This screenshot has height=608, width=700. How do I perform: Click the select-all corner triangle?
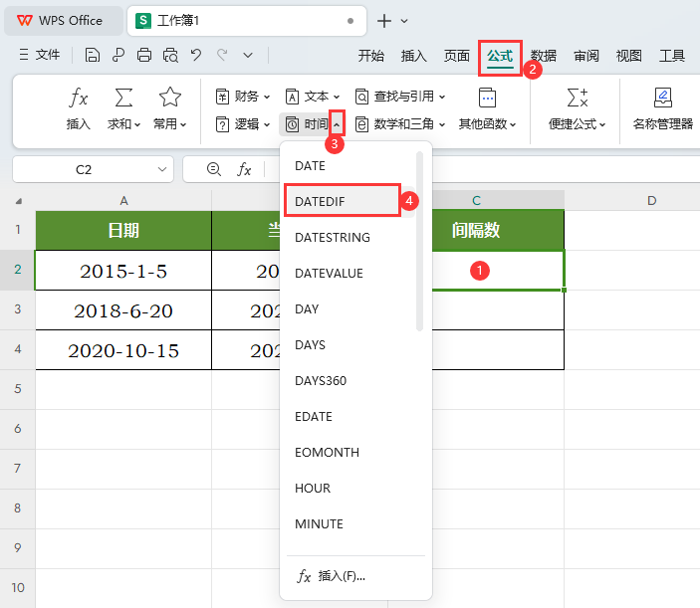[18, 201]
